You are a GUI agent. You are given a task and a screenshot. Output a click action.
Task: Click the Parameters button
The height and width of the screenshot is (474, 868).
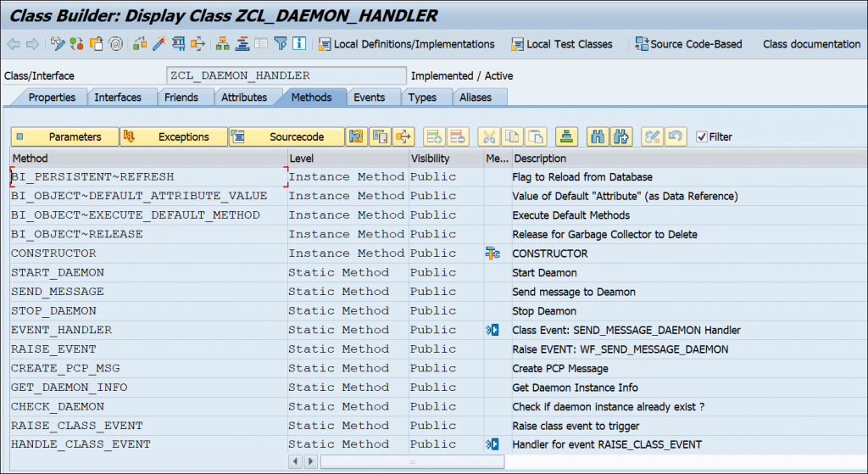(64, 137)
